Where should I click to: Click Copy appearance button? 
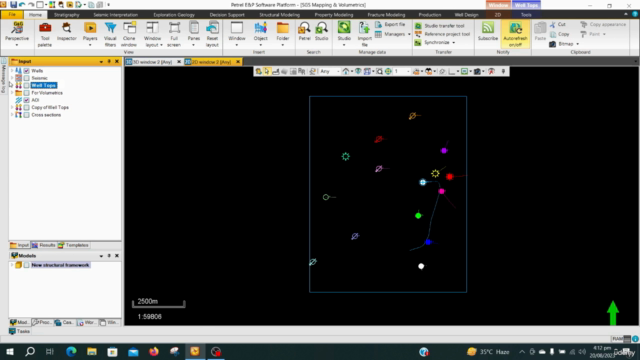pyautogui.click(x=603, y=24)
